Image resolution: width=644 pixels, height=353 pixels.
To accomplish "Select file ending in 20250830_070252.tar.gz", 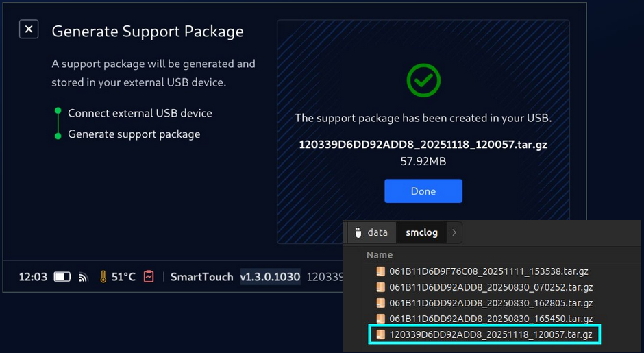I will [491, 287].
